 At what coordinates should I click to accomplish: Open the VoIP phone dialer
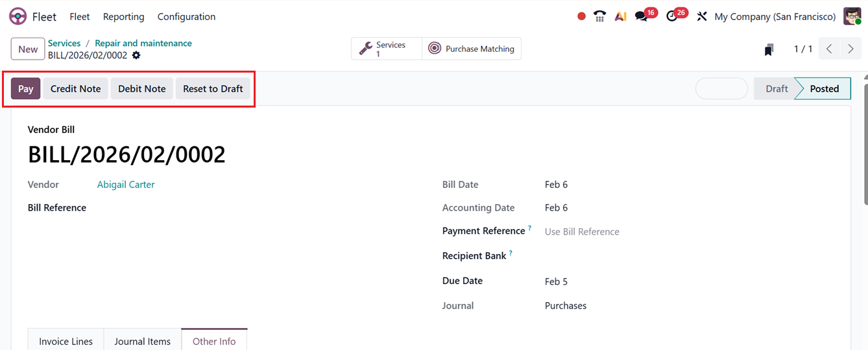coord(600,17)
